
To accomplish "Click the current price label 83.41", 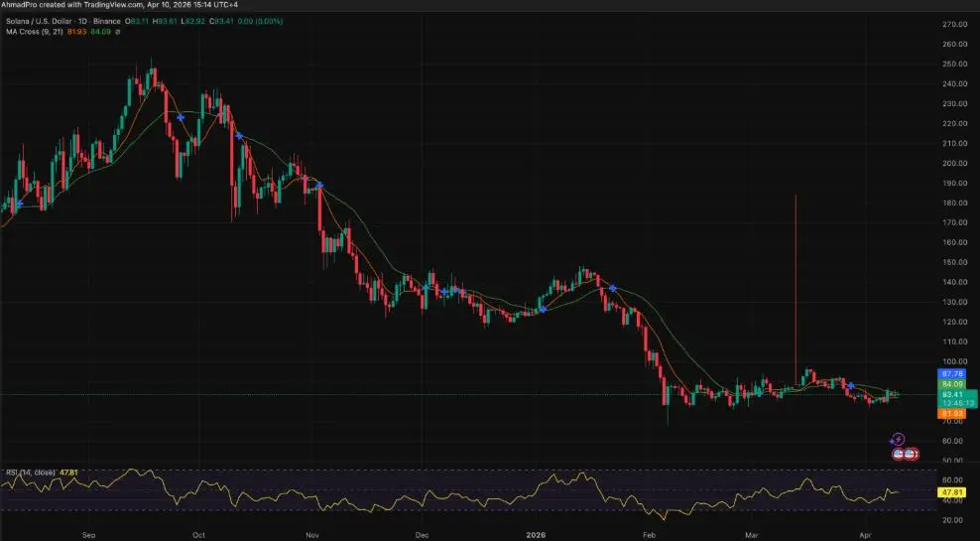I will (x=953, y=395).
